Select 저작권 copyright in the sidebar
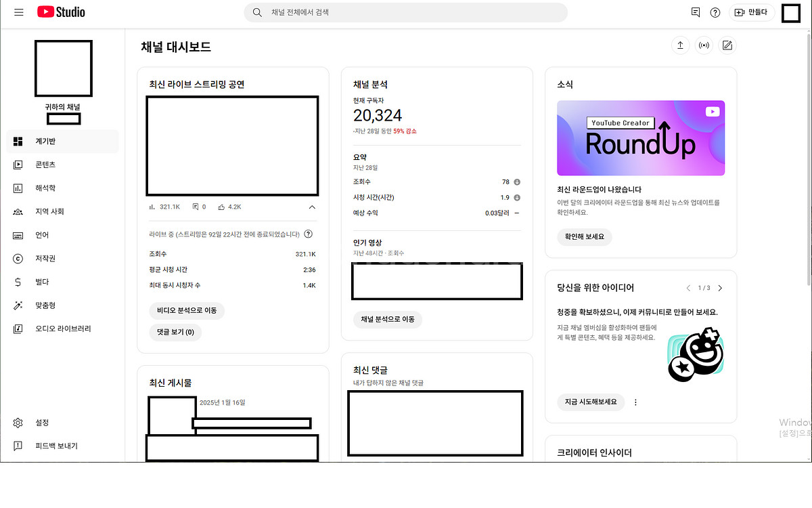Image resolution: width=812 pixels, height=508 pixels. pyautogui.click(x=63, y=259)
